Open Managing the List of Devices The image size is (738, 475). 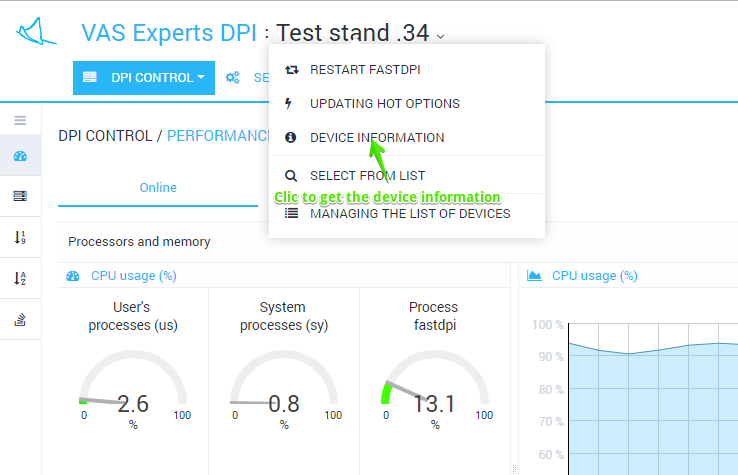coord(409,213)
